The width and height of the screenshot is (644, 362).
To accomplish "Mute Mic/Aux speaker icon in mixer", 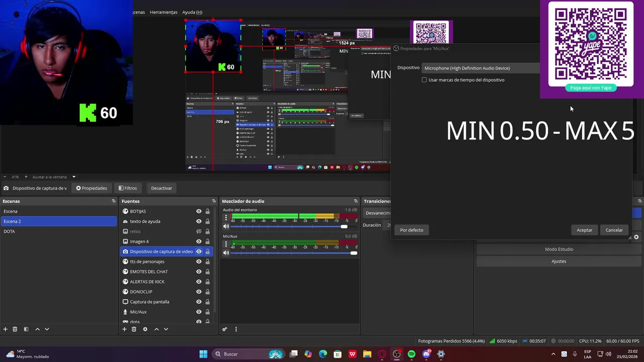I will [226, 253].
